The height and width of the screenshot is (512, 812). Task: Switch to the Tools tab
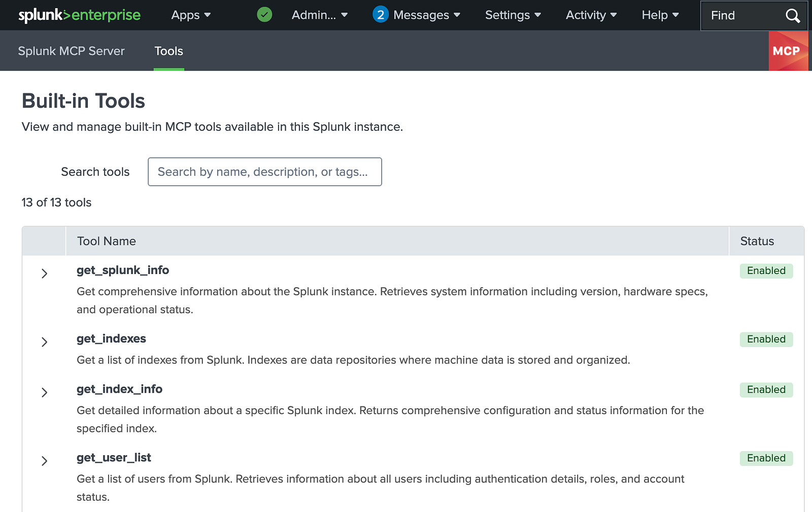pos(168,51)
